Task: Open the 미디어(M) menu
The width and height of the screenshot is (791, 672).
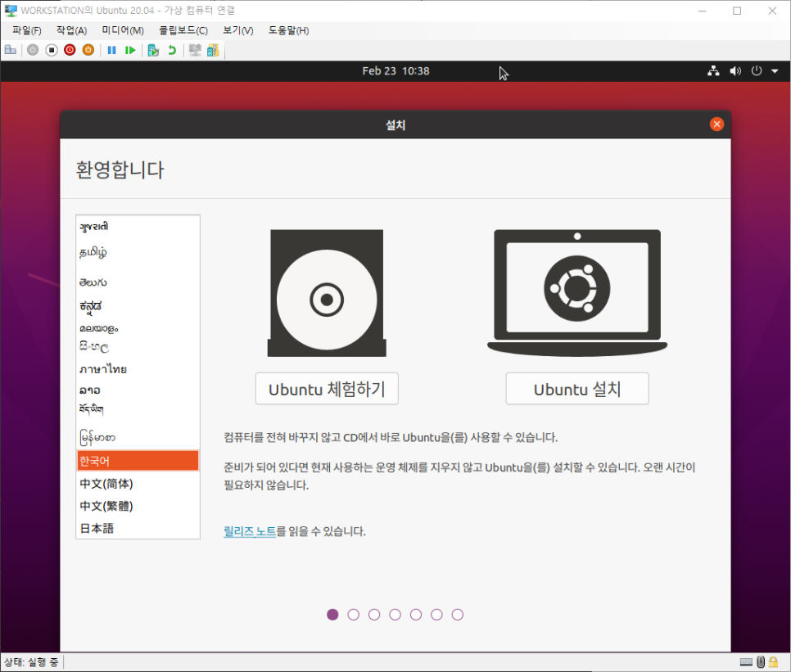Action: [123, 31]
